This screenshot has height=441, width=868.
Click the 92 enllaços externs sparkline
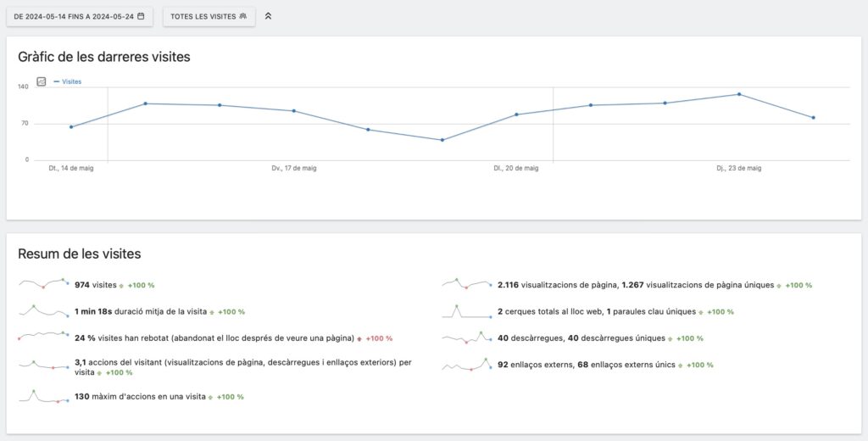(467, 365)
